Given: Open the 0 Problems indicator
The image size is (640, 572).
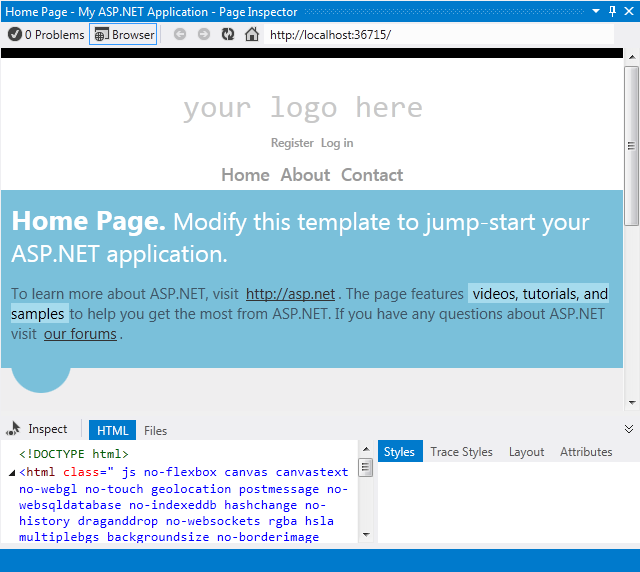Looking at the screenshot, I should coord(46,35).
